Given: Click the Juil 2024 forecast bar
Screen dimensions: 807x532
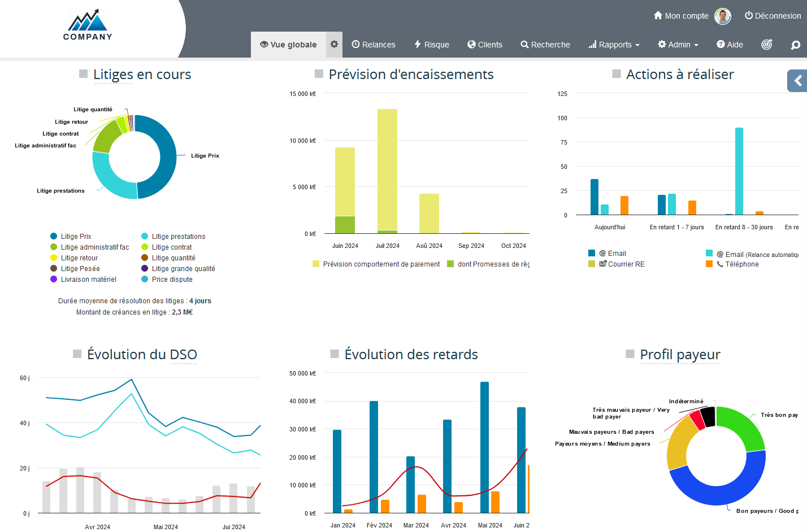Looking at the screenshot, I should (x=387, y=171).
